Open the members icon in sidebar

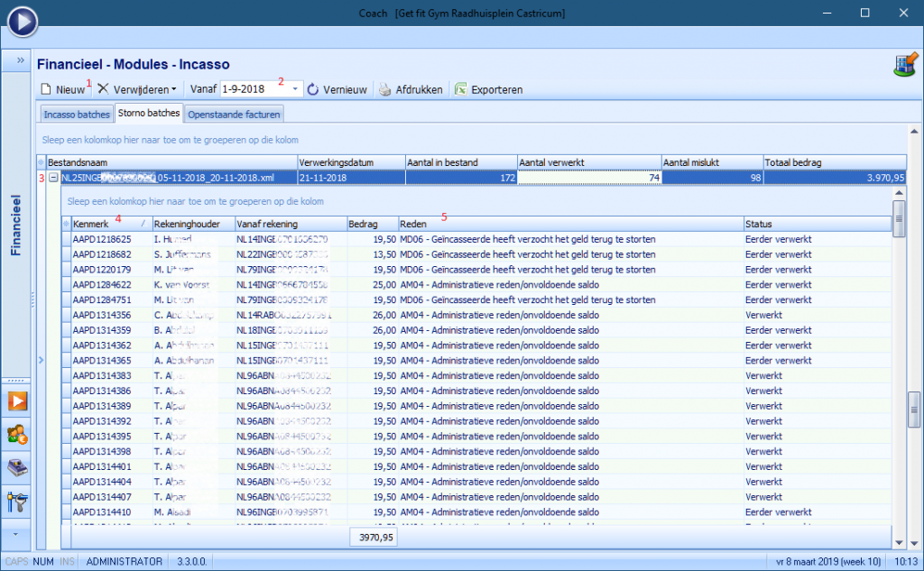click(18, 434)
